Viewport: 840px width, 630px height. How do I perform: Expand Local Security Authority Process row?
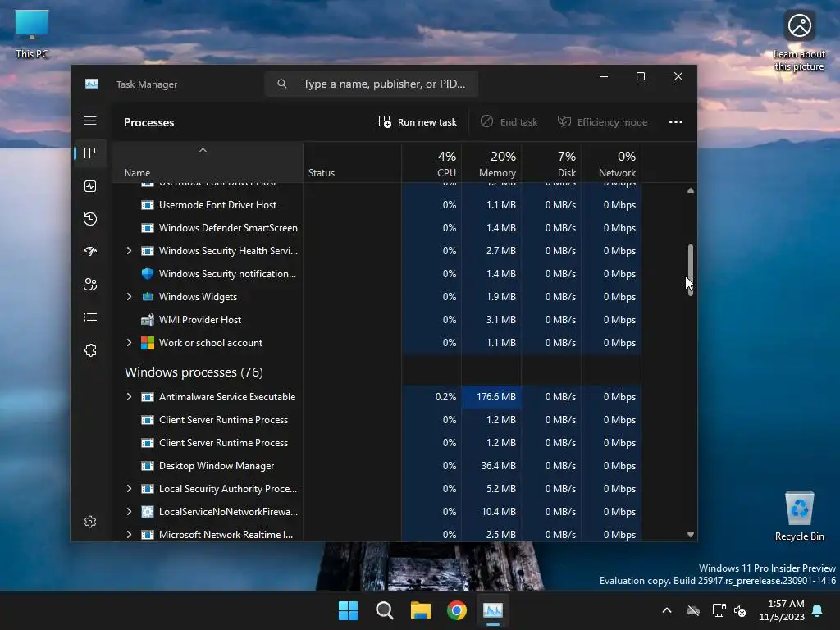point(129,489)
